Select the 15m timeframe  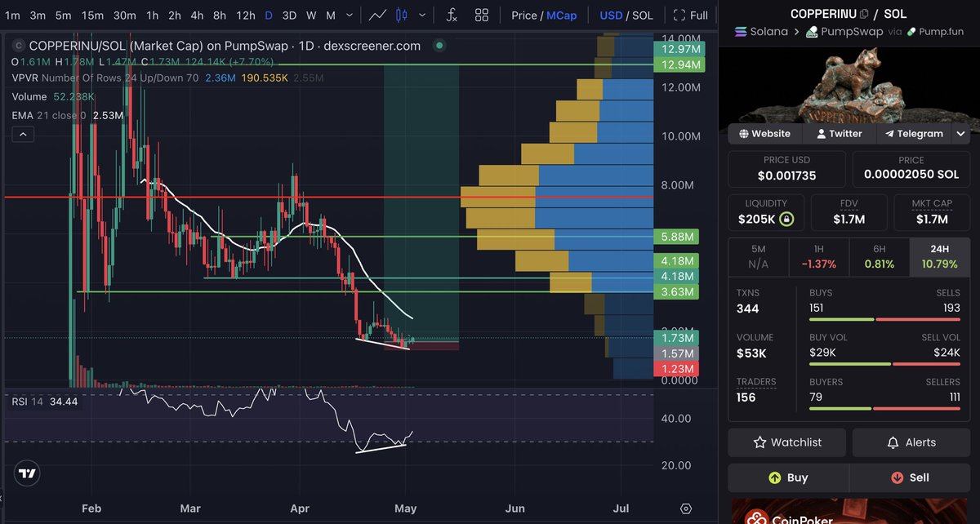pos(92,15)
